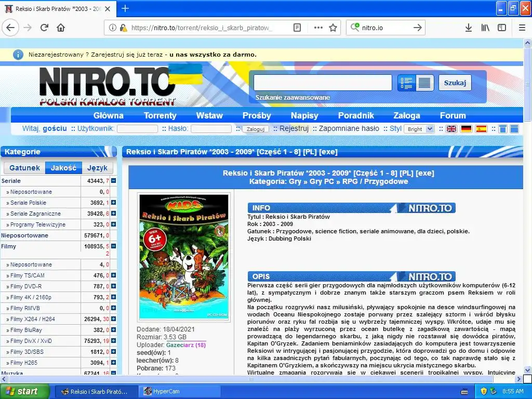Open the Wstaw menu item
The width and height of the screenshot is (532, 399).
[209, 115]
